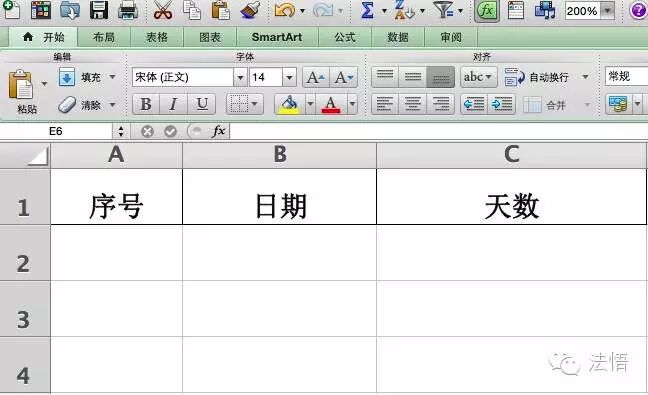Open the font name dropdown arrow
Screen dimensions: 648x395
[240, 77]
